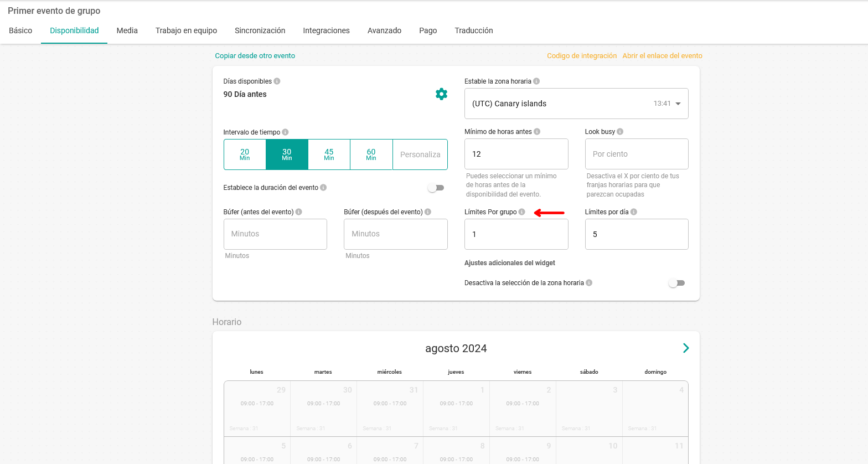Viewport: 868px width, 464px height.
Task: Click info icon beside Estable la zona horaria
Action: (x=536, y=81)
